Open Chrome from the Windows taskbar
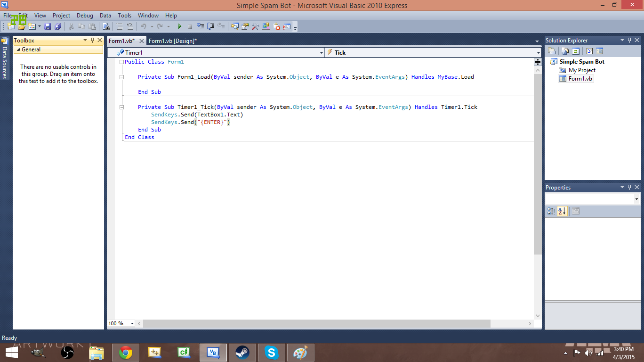The width and height of the screenshot is (644, 362). click(x=126, y=352)
